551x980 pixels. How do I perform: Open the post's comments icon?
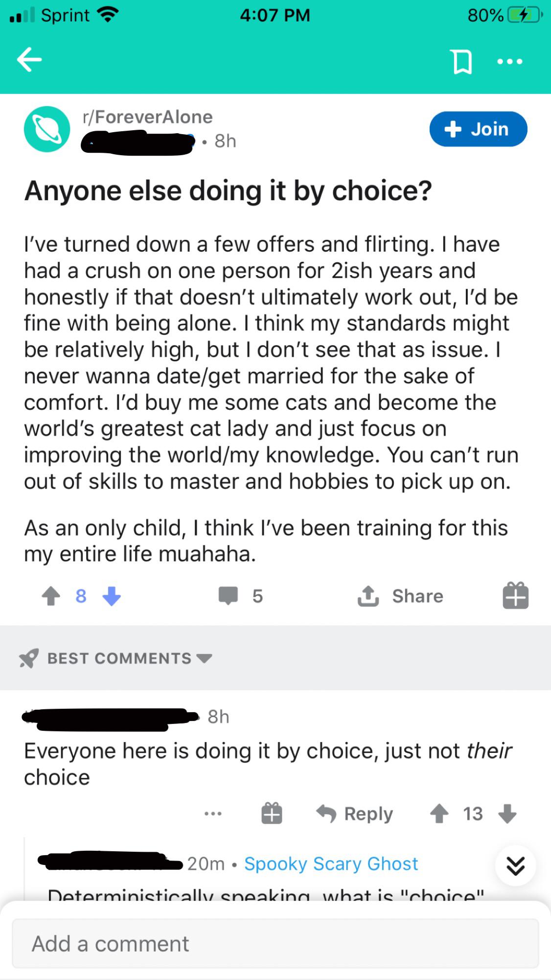click(228, 596)
